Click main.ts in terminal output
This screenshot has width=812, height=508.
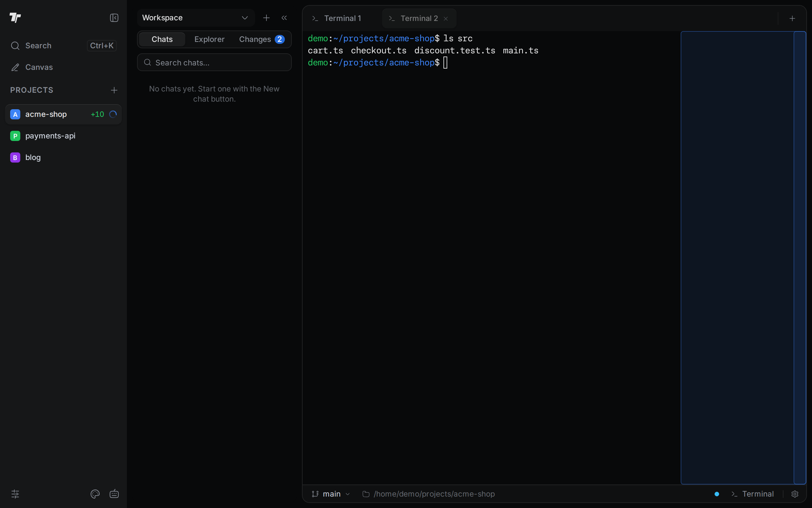pos(521,50)
